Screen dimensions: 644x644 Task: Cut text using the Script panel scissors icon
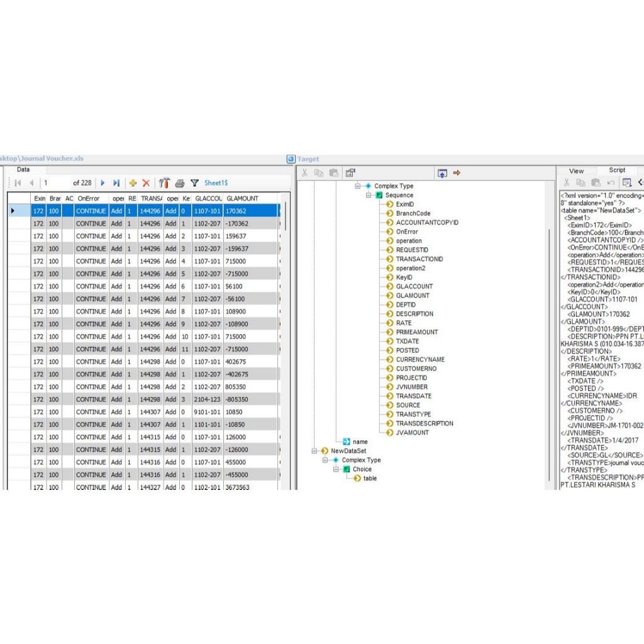(x=567, y=182)
